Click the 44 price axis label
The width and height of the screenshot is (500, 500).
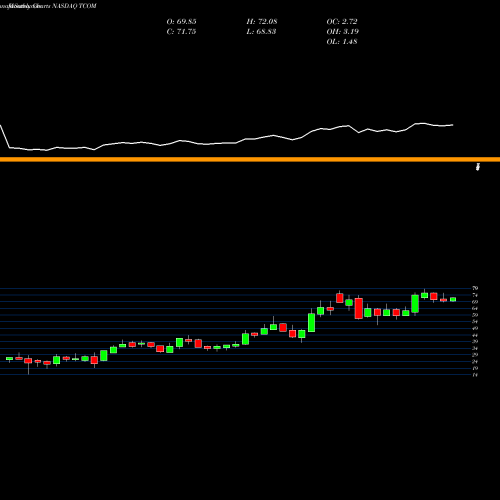(x=475, y=335)
